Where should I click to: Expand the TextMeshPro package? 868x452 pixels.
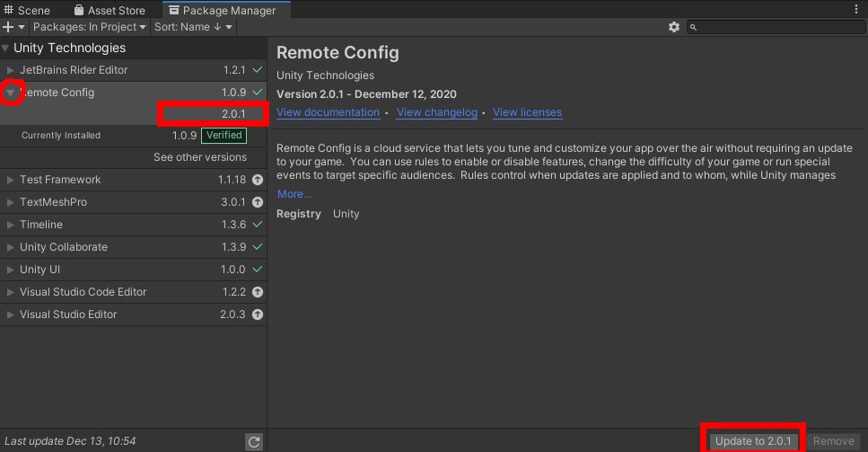(10, 203)
